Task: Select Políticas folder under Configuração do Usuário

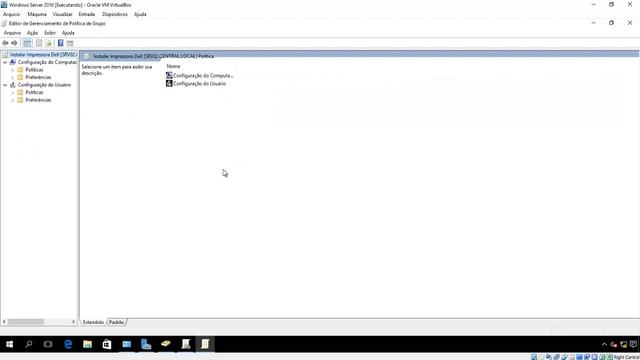Action: [34, 93]
